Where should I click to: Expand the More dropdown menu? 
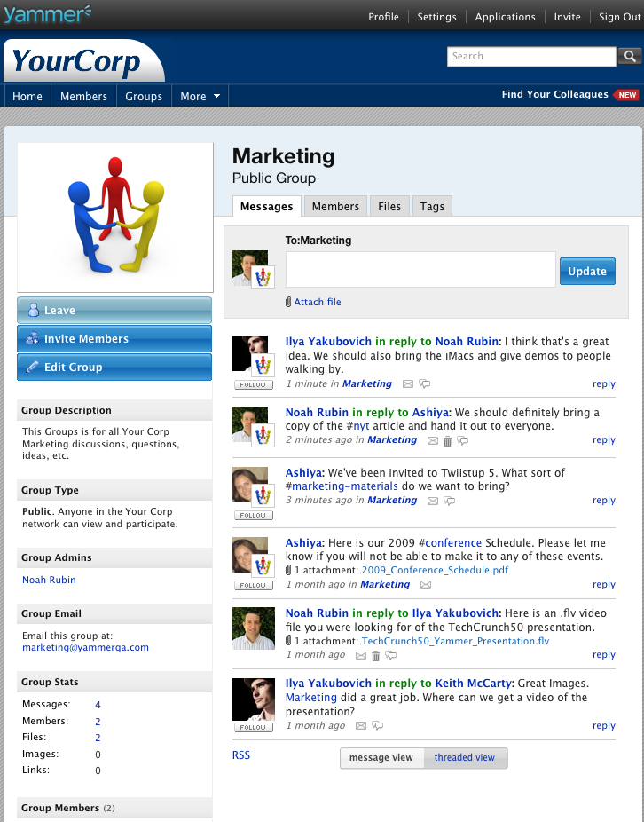pos(200,96)
